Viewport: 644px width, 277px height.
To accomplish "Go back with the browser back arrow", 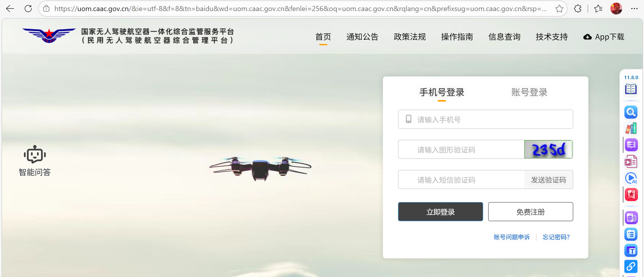I will tap(10, 9).
